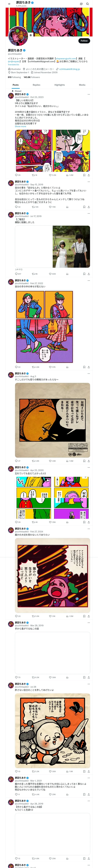The height and width of the screenshot is (868, 98).
Task: Switch to the Media tab
Action: point(82,85)
